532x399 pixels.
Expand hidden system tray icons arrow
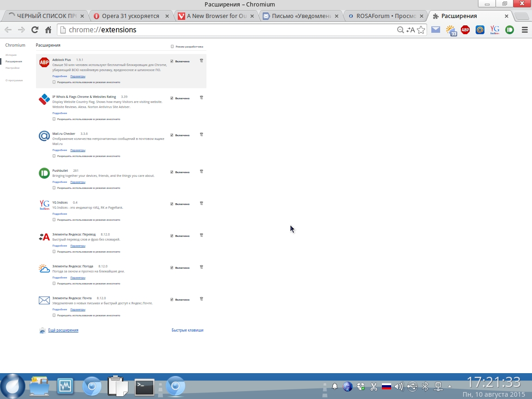[x=450, y=387]
